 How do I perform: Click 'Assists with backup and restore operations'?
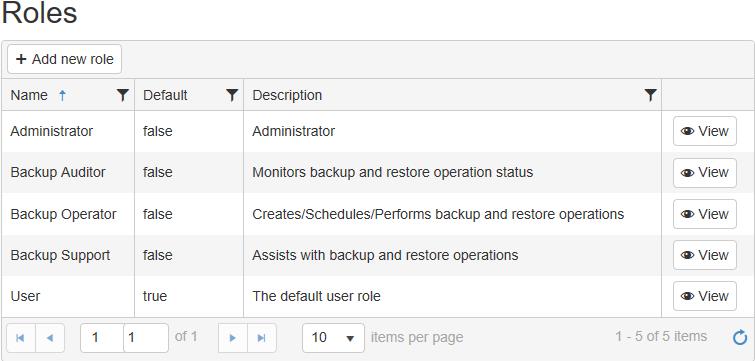(385, 255)
